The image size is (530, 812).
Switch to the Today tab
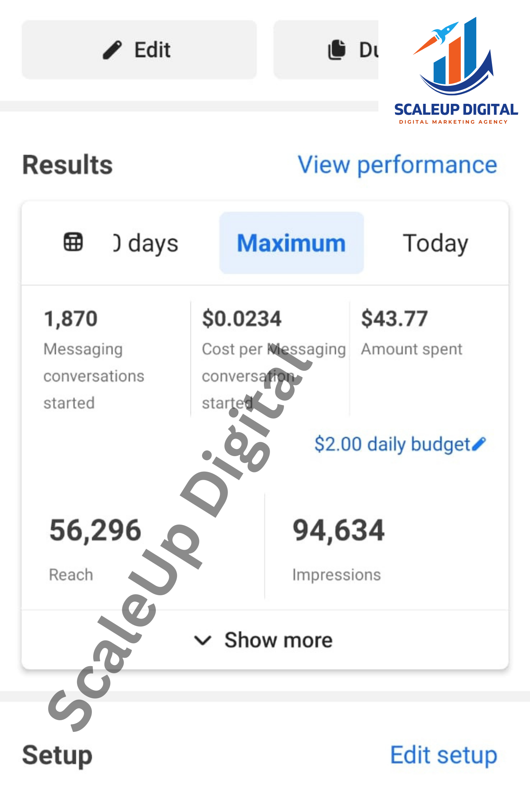click(435, 243)
